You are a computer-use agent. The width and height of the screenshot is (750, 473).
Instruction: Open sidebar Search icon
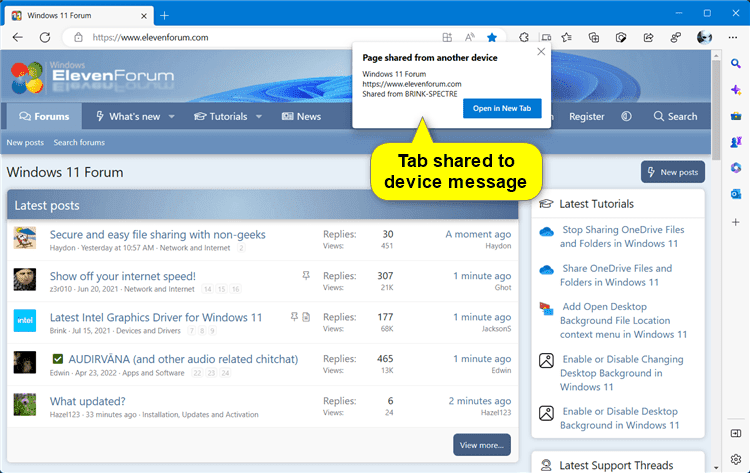736,63
